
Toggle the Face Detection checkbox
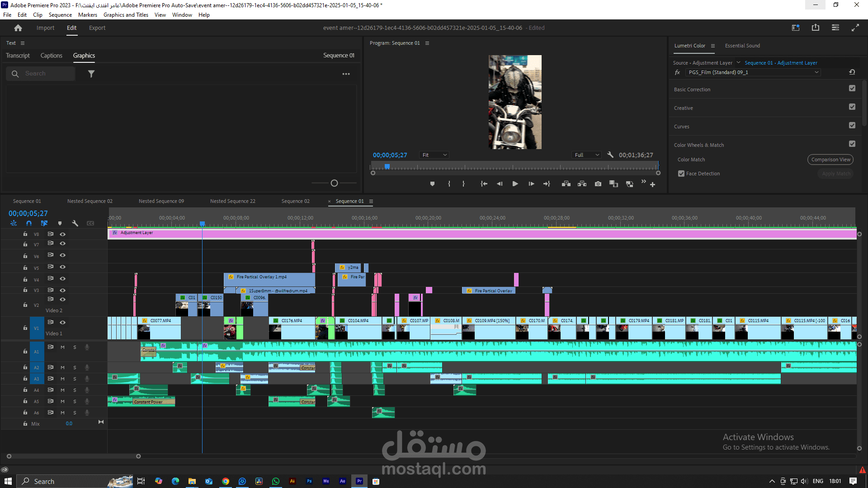(x=681, y=174)
